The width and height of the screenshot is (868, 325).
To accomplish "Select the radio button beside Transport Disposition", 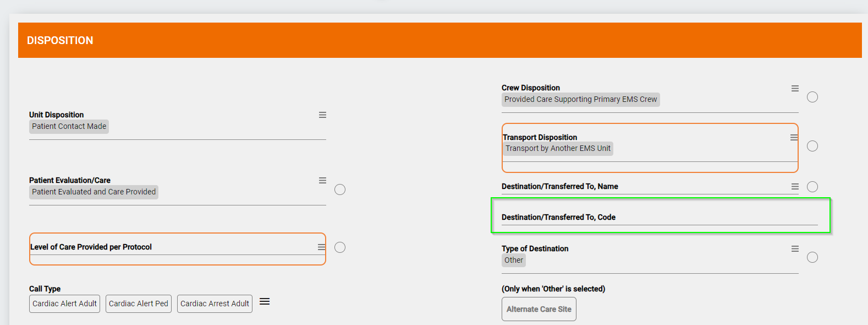I will (812, 146).
